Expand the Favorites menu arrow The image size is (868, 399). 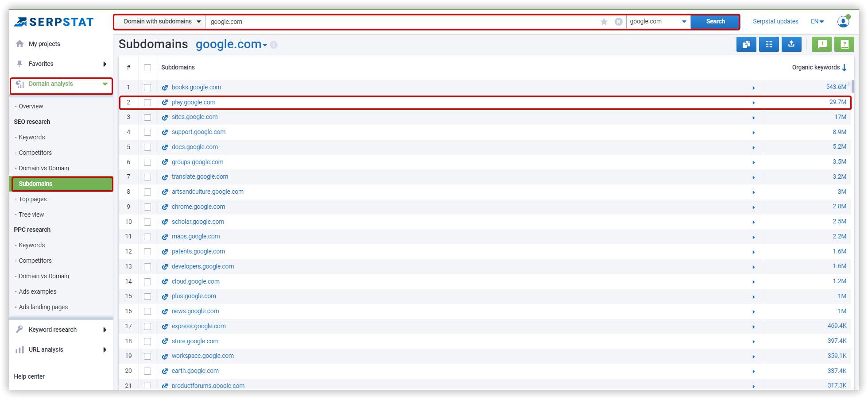pyautogui.click(x=105, y=64)
